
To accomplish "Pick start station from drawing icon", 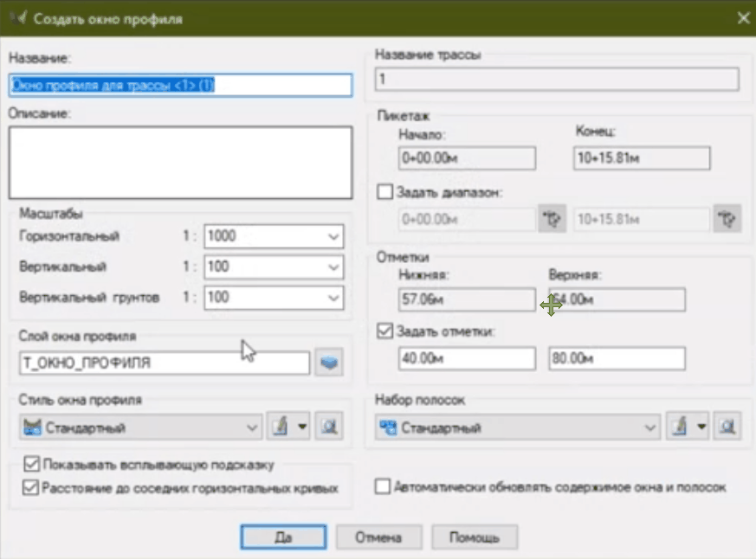I will pos(552,220).
